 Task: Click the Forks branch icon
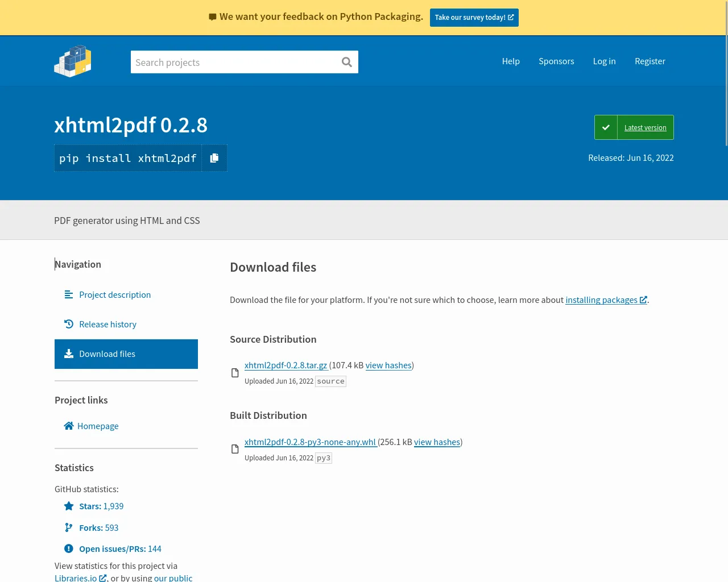[69, 527]
